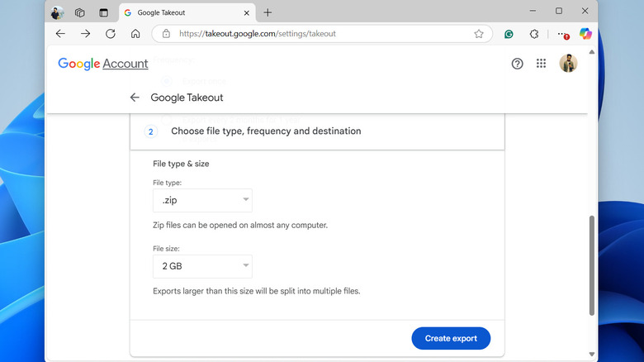Open the browser extensions puzzle icon
644x362 pixels.
coord(534,34)
